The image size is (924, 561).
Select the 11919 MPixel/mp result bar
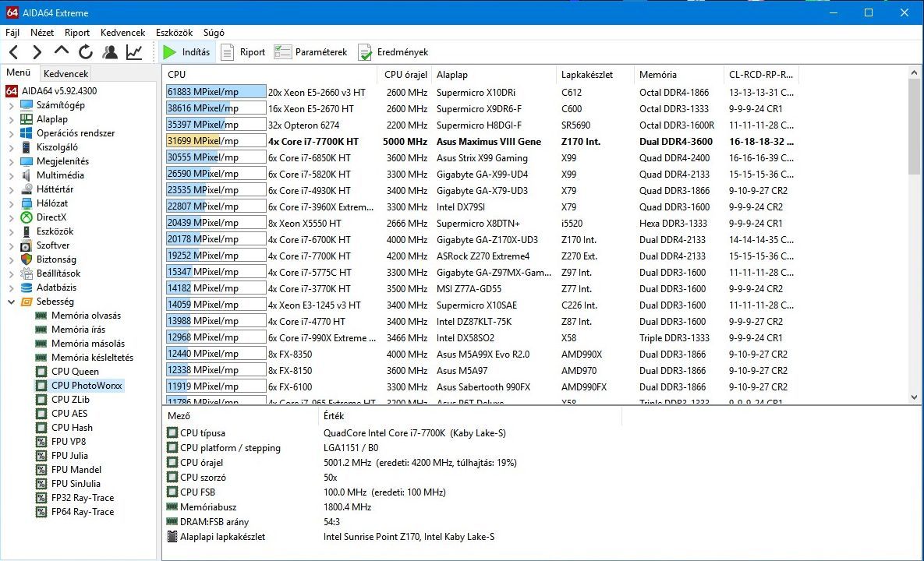[x=216, y=386]
